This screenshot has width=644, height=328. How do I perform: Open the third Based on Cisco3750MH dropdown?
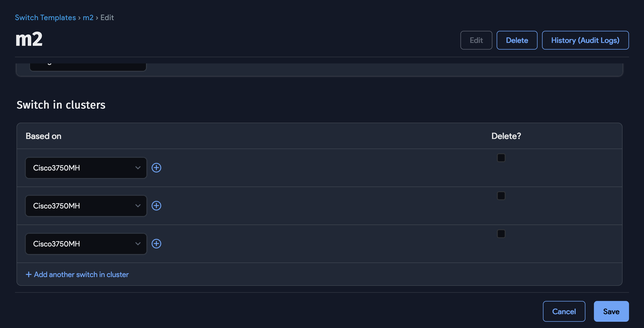[86, 244]
